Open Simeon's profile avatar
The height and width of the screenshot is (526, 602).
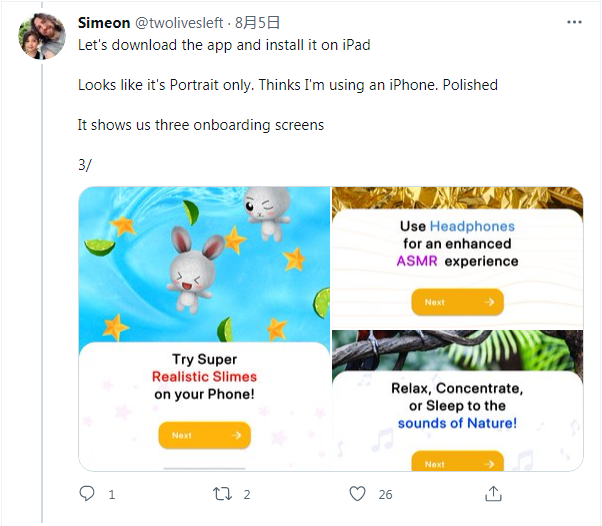pos(43,38)
